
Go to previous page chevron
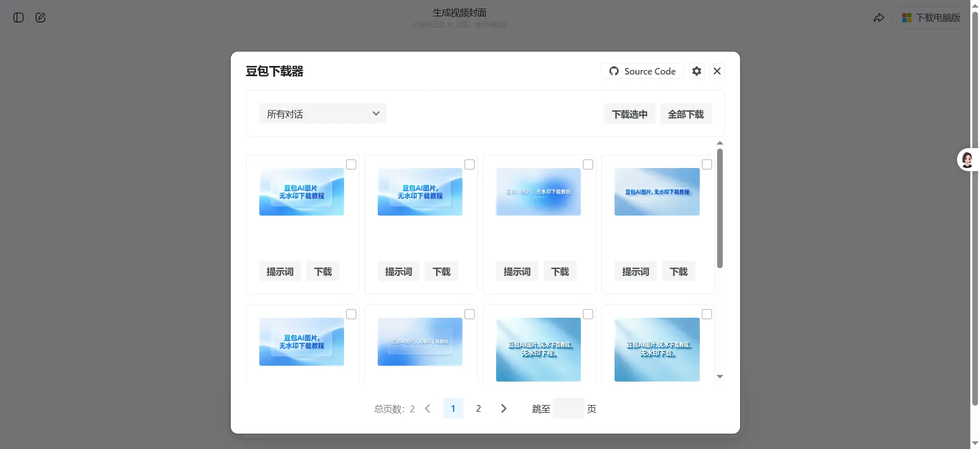click(x=428, y=408)
